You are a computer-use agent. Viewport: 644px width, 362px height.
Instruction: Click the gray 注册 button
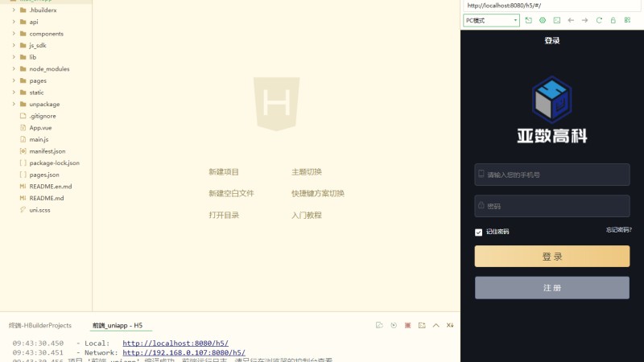[x=552, y=288]
